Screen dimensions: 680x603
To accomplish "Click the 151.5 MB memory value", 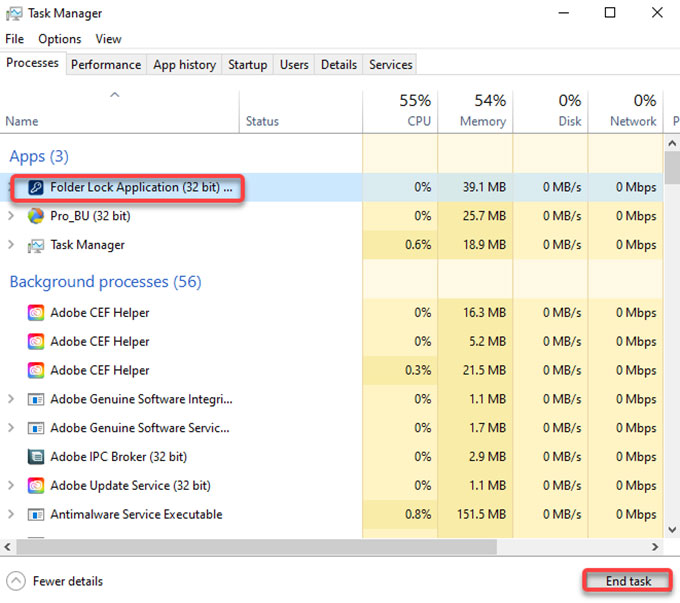I will point(481,515).
